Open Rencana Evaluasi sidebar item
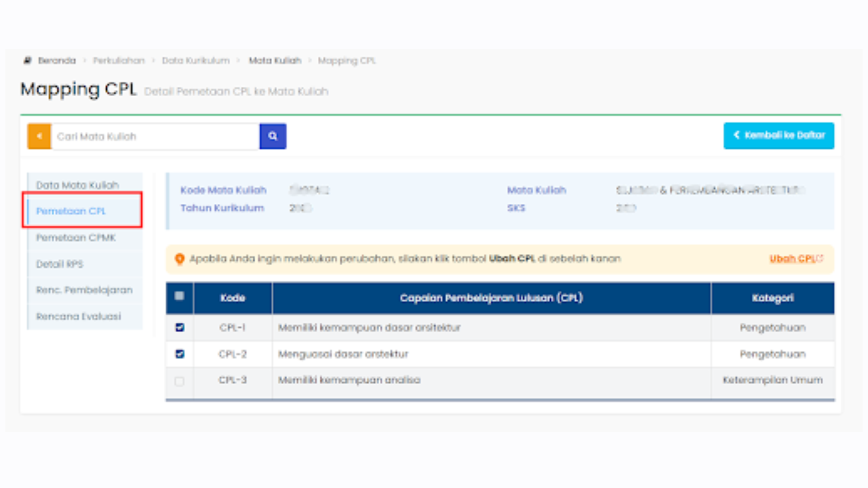 pyautogui.click(x=79, y=316)
